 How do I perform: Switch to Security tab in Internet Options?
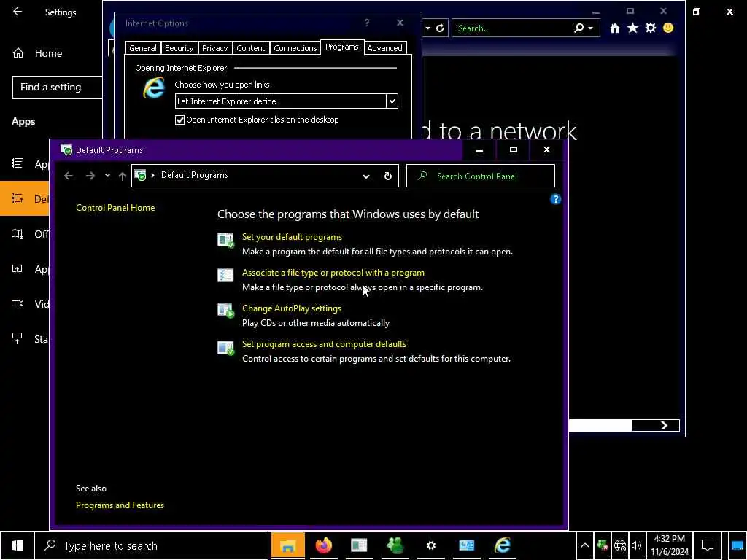pyautogui.click(x=179, y=48)
